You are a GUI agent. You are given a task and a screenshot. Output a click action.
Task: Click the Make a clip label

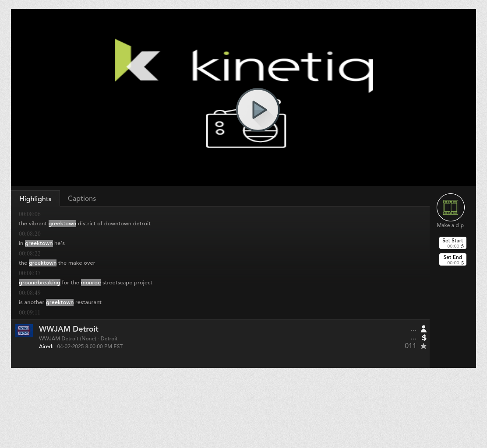click(450, 226)
